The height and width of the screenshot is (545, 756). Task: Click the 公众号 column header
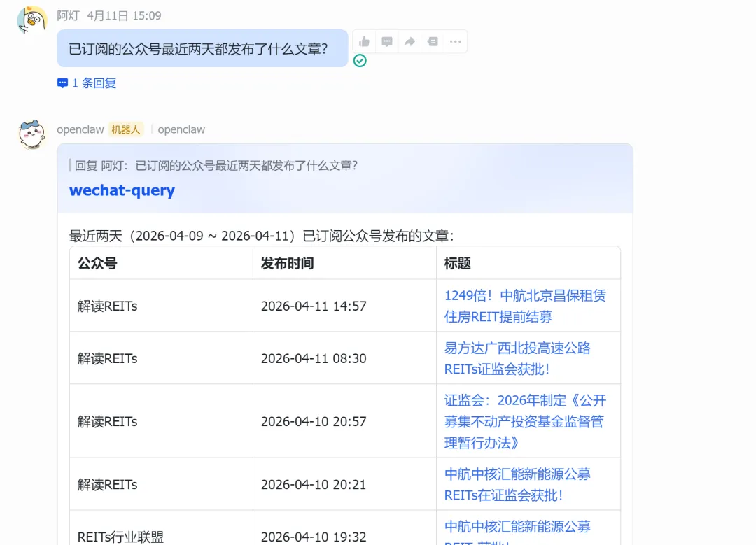coord(97,264)
